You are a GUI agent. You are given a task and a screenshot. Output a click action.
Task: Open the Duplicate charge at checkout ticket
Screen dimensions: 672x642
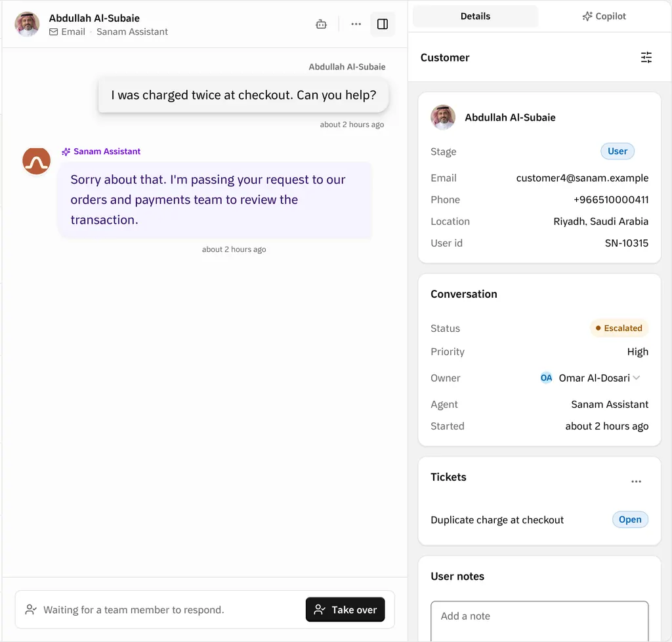[x=497, y=520]
